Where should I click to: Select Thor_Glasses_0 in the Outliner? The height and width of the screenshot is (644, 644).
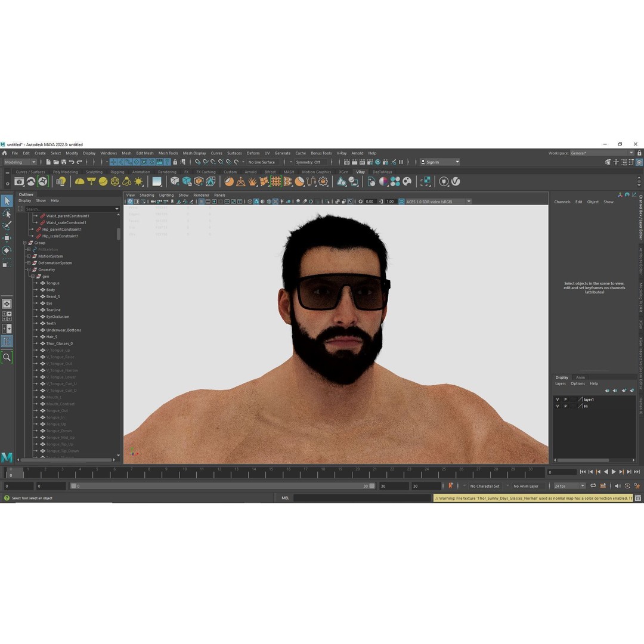point(59,344)
